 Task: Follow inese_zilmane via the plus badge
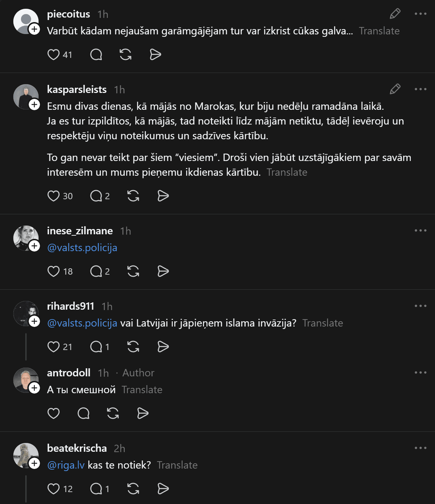pyautogui.click(x=34, y=246)
